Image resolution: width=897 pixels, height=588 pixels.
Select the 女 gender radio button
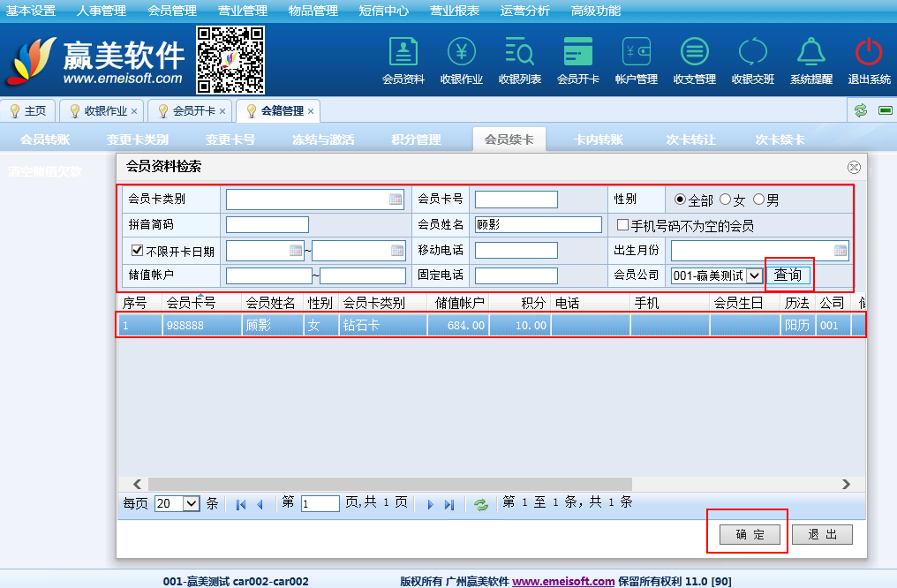726,200
